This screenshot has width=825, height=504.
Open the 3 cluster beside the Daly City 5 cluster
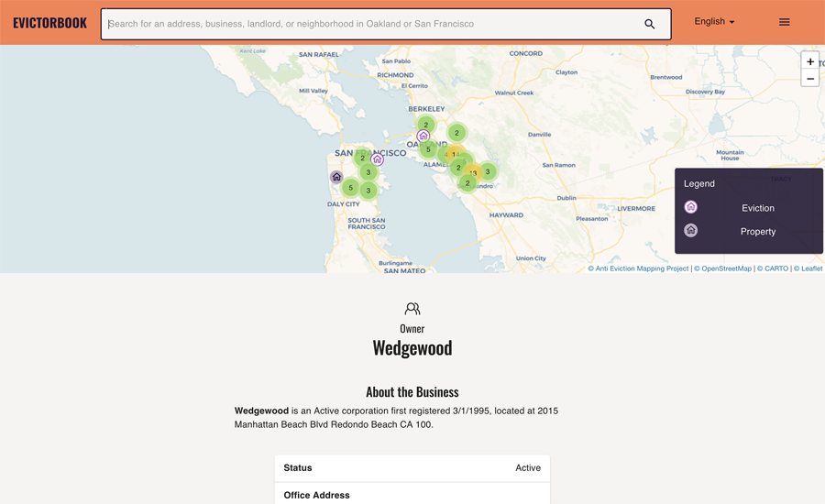click(x=368, y=191)
